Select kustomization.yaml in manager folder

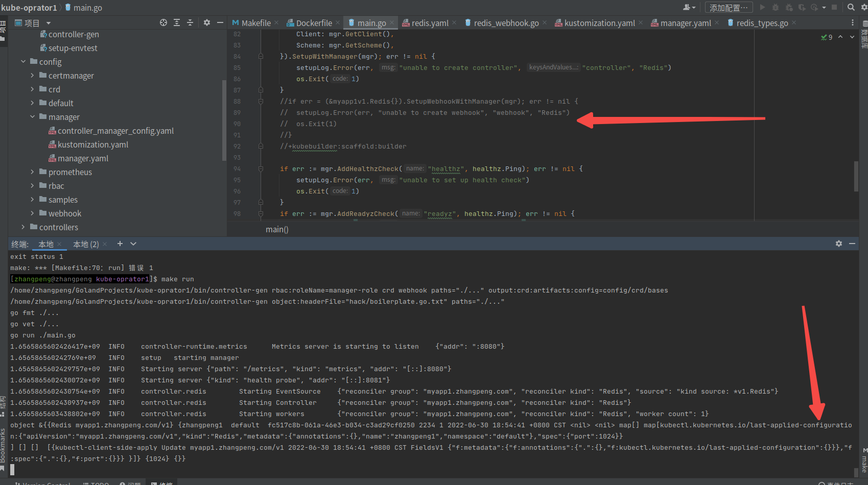(x=88, y=144)
